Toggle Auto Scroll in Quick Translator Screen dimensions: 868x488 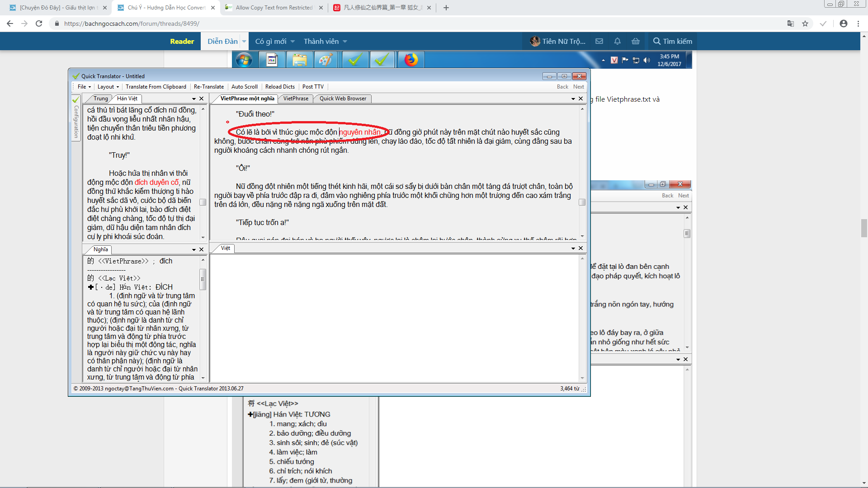pos(244,87)
